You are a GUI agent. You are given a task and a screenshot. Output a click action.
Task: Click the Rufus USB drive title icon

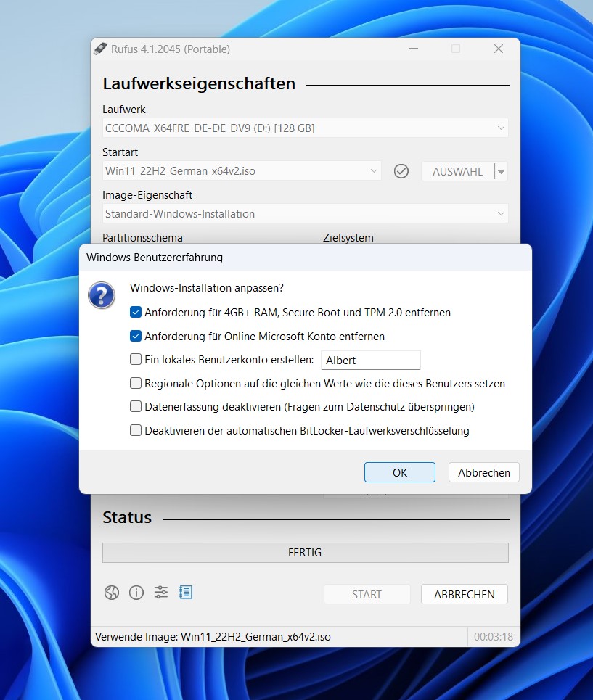click(x=100, y=49)
